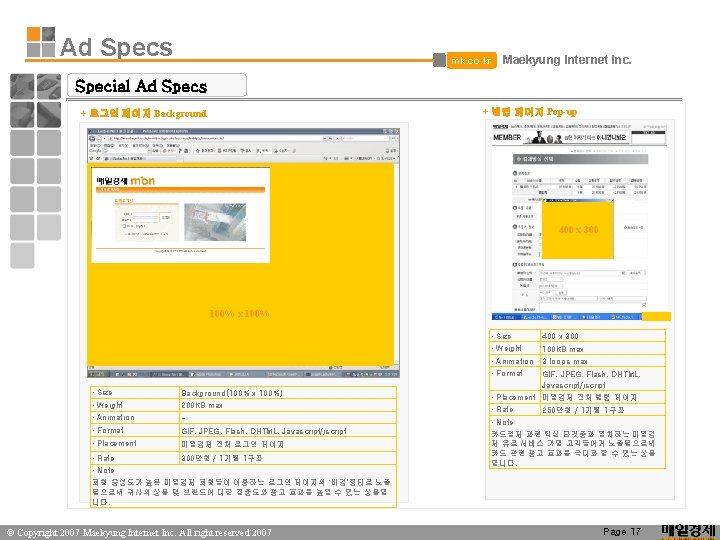Click the "100% x100%" label on yellow background
This screenshot has height=540, width=720.
click(x=239, y=314)
